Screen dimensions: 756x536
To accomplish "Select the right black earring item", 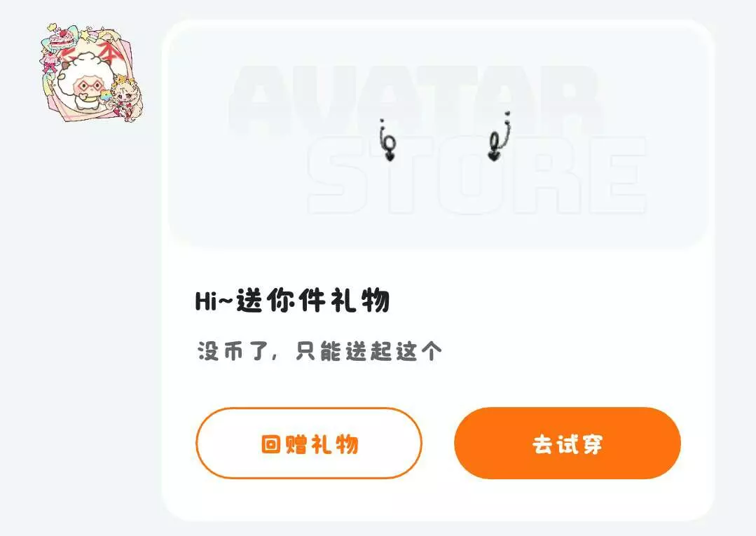I will click(500, 137).
